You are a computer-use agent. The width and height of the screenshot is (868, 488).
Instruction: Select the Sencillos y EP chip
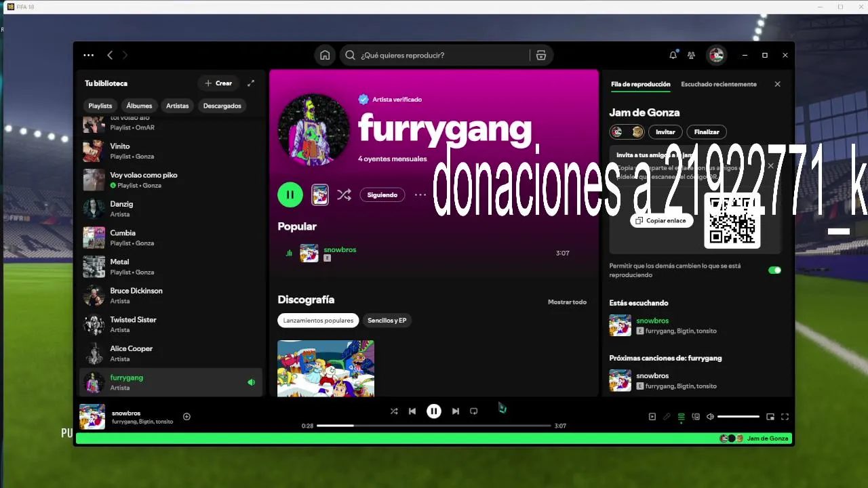click(x=387, y=321)
